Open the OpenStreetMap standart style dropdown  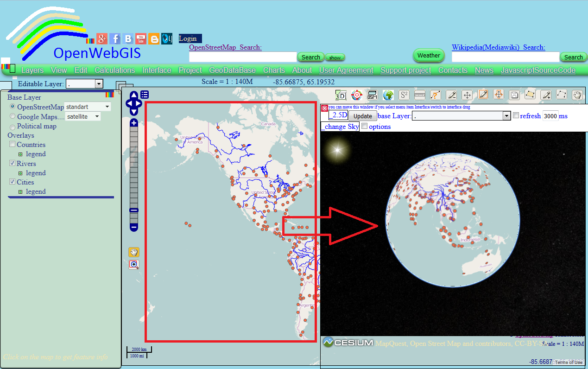point(107,107)
